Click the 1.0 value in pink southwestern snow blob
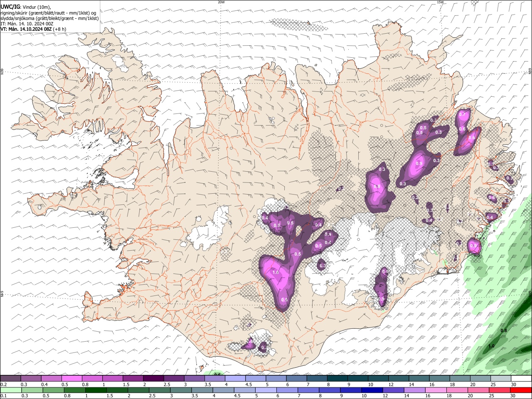This screenshot has width=532, height=399. [x=276, y=273]
